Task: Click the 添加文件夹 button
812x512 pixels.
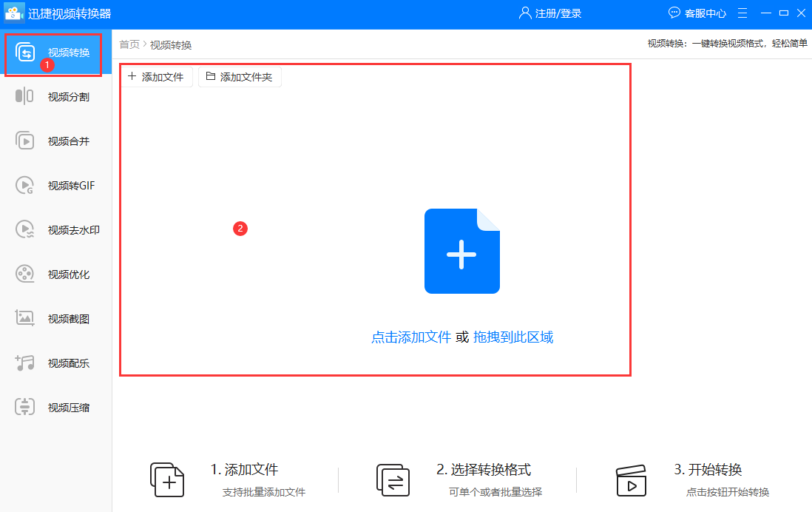Action: pyautogui.click(x=240, y=77)
